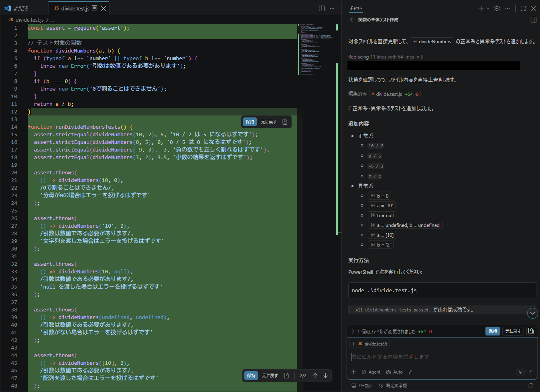The image size is (540, 392).
Task: Click 保持 in the chat changed files bar
Action: (x=493, y=331)
